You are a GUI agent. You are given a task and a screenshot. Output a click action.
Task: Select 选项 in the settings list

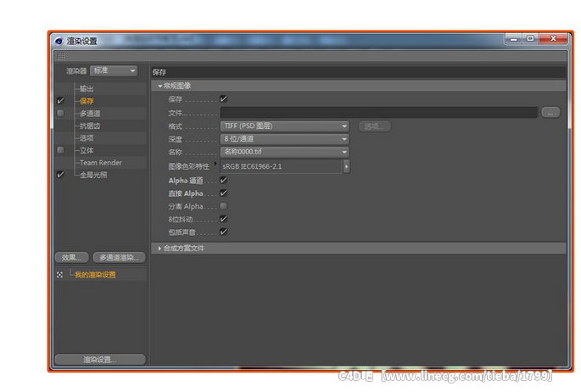[87, 137]
